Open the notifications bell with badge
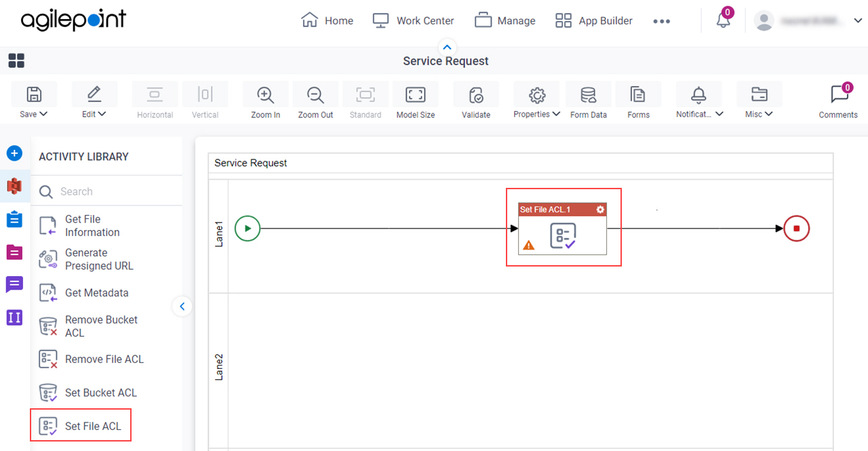The height and width of the screenshot is (451, 868). click(x=724, y=20)
